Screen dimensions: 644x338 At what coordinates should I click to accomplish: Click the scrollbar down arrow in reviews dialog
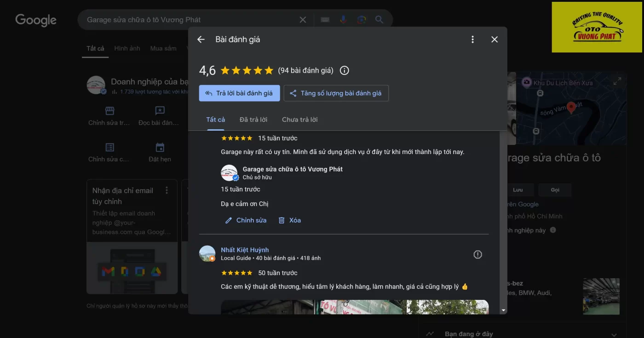tap(503, 311)
